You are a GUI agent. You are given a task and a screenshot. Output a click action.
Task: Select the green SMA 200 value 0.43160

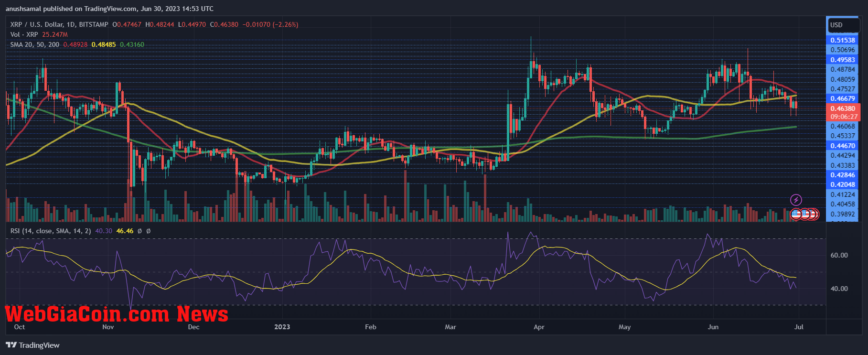tap(132, 44)
